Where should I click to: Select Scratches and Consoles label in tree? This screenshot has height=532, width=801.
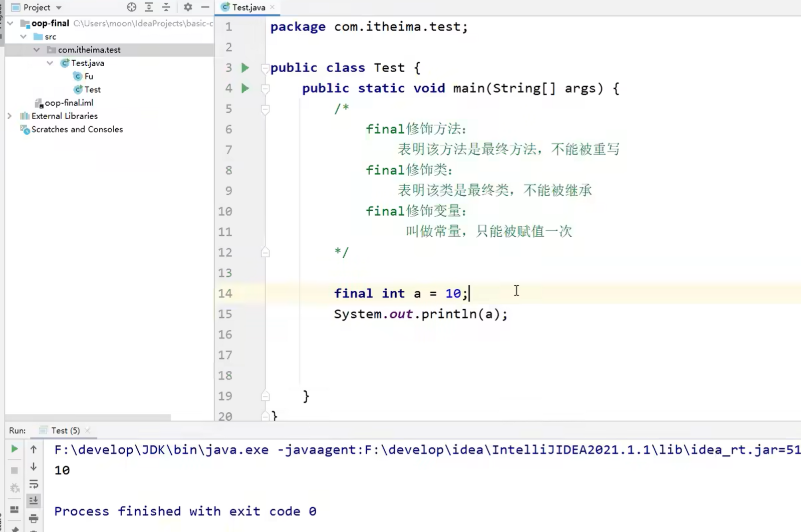coord(77,129)
